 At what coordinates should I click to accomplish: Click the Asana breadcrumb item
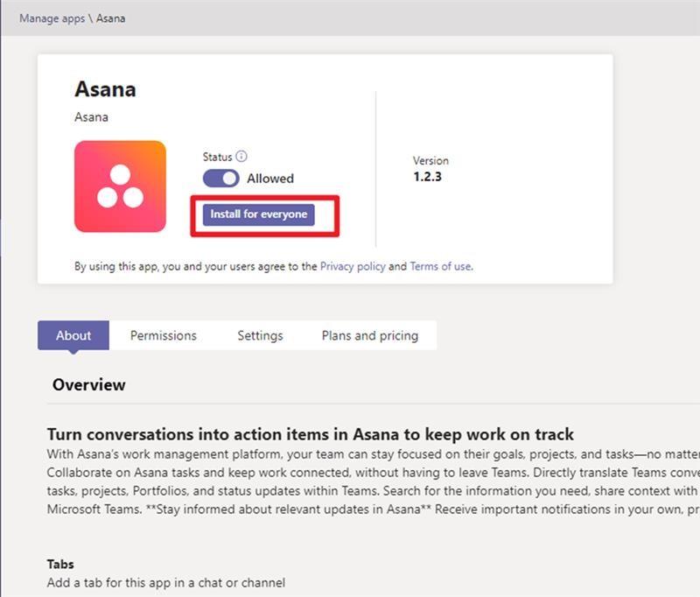(x=110, y=18)
